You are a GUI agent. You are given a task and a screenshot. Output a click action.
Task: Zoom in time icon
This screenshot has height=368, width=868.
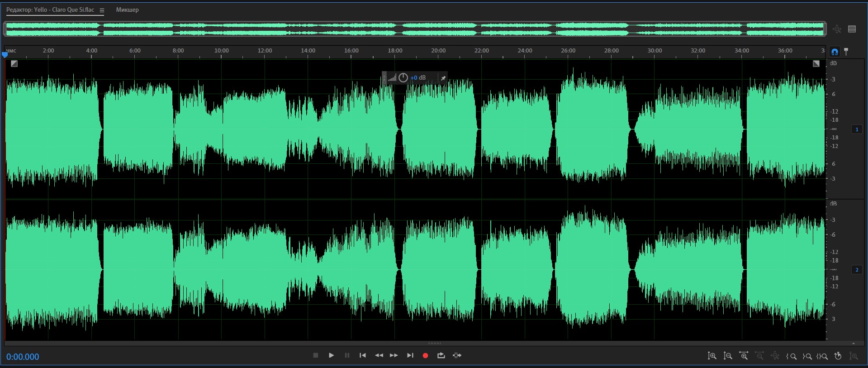(x=744, y=356)
